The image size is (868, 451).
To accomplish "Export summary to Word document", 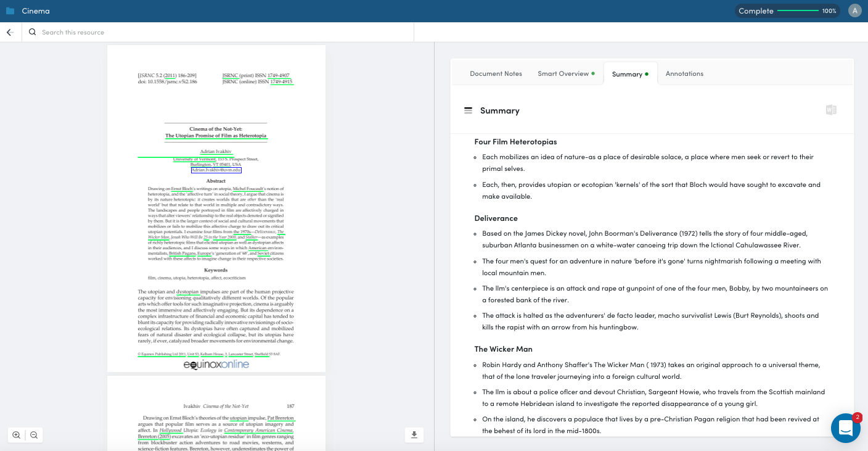I will pos(831,110).
